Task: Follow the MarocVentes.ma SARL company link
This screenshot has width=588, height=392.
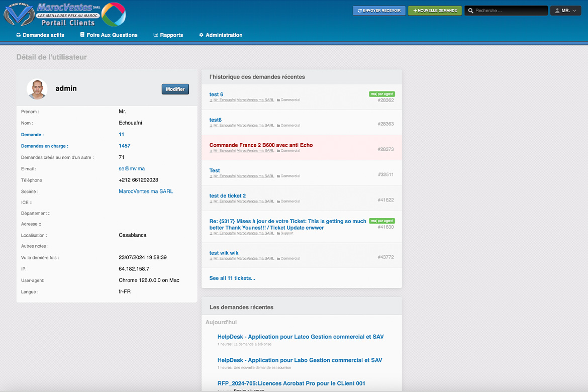Action: (x=146, y=191)
